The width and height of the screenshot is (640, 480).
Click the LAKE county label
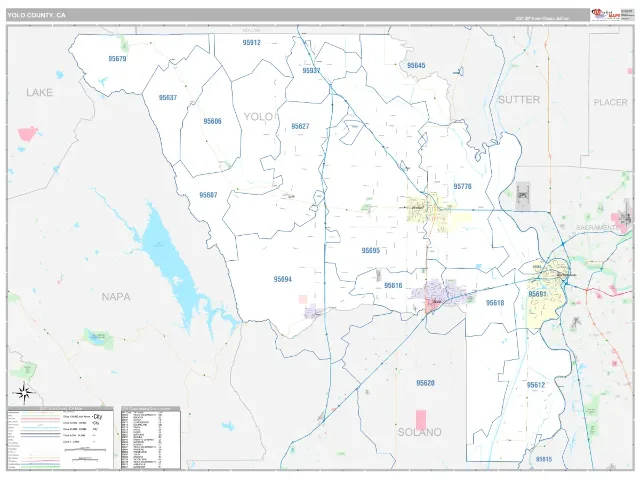(40, 93)
